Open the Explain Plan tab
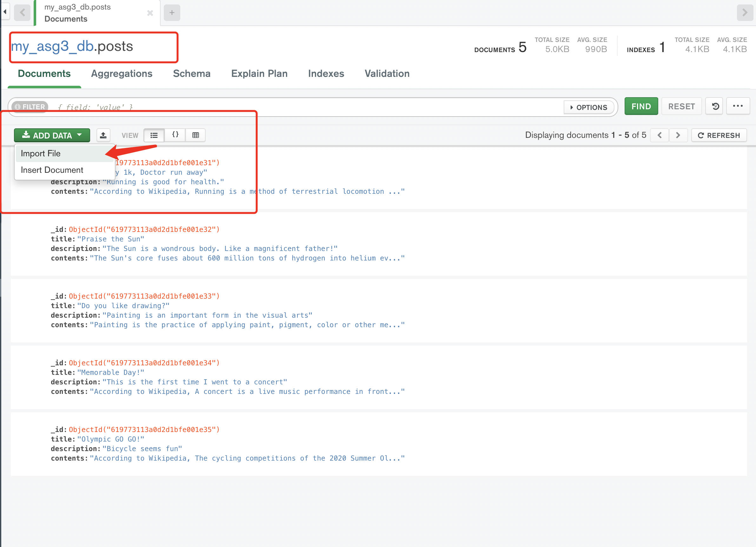756x547 pixels. [259, 74]
